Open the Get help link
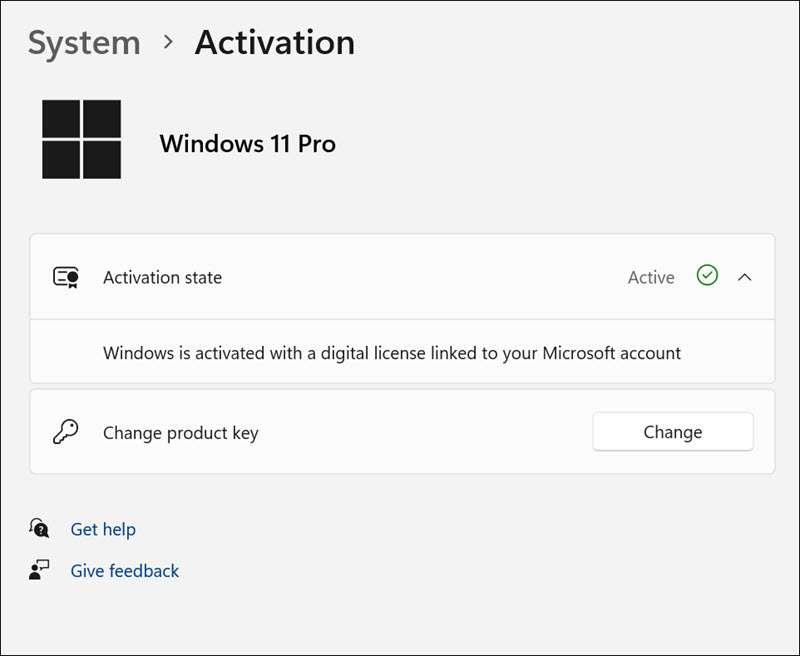The height and width of the screenshot is (656, 800). tap(103, 529)
